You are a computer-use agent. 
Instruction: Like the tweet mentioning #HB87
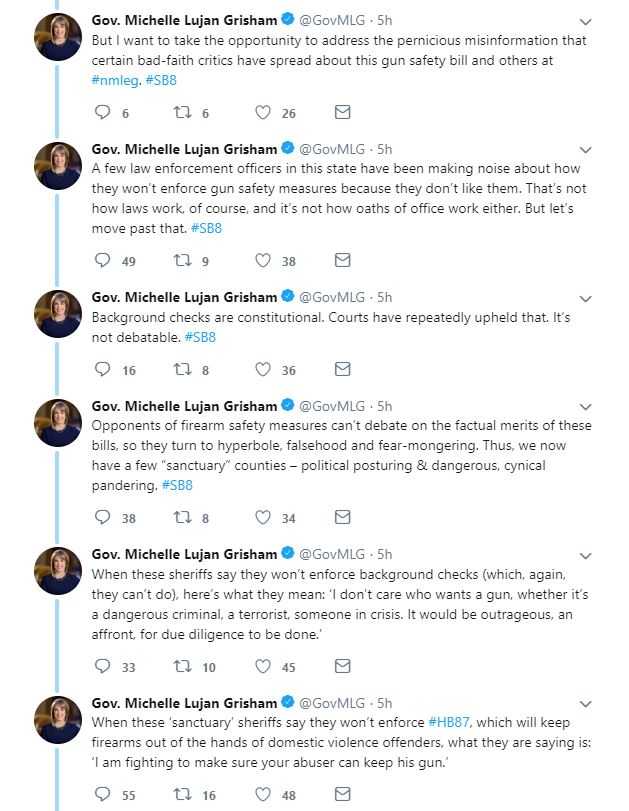coord(263,794)
